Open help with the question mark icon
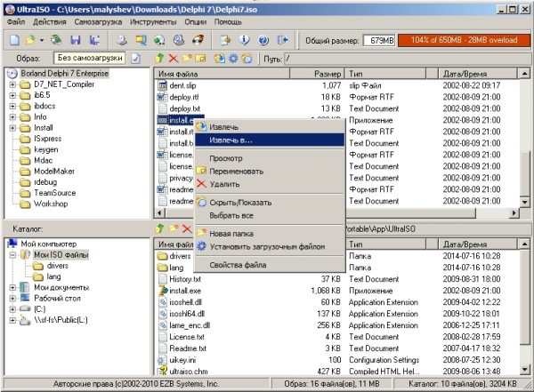 click(x=263, y=40)
